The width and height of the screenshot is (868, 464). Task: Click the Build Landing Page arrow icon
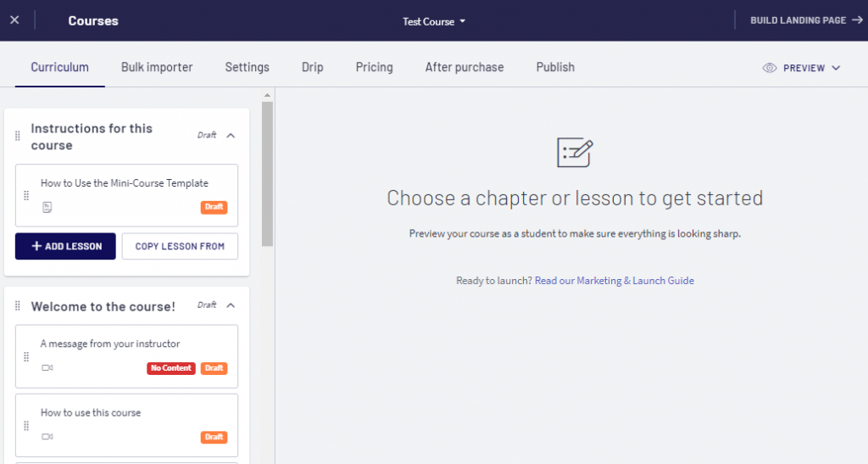pos(858,20)
